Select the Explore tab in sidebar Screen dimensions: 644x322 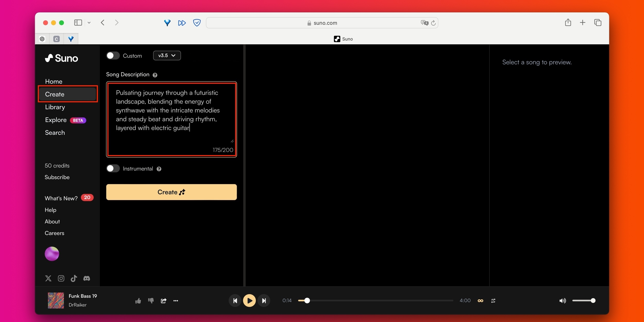tap(56, 120)
